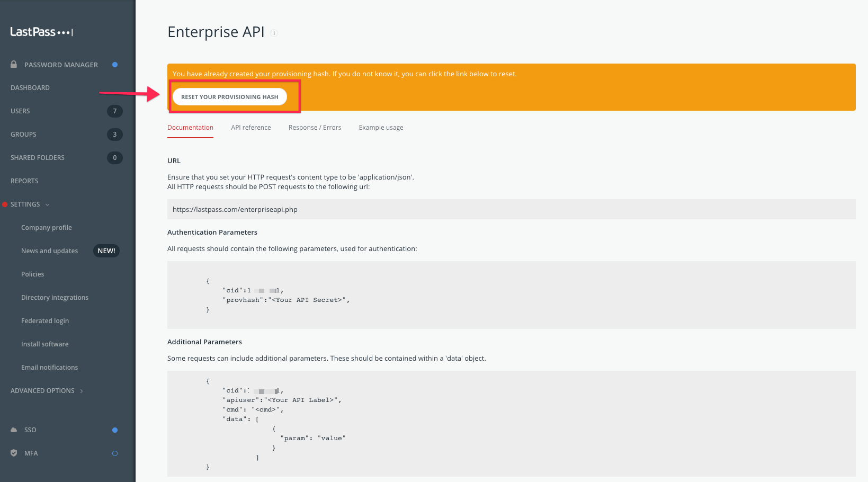Select the enterpriseapi.php URL field

(235, 209)
